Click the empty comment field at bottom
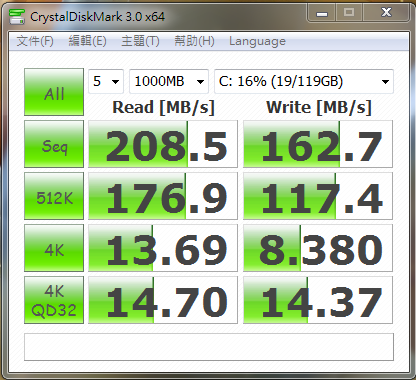 tap(209, 347)
